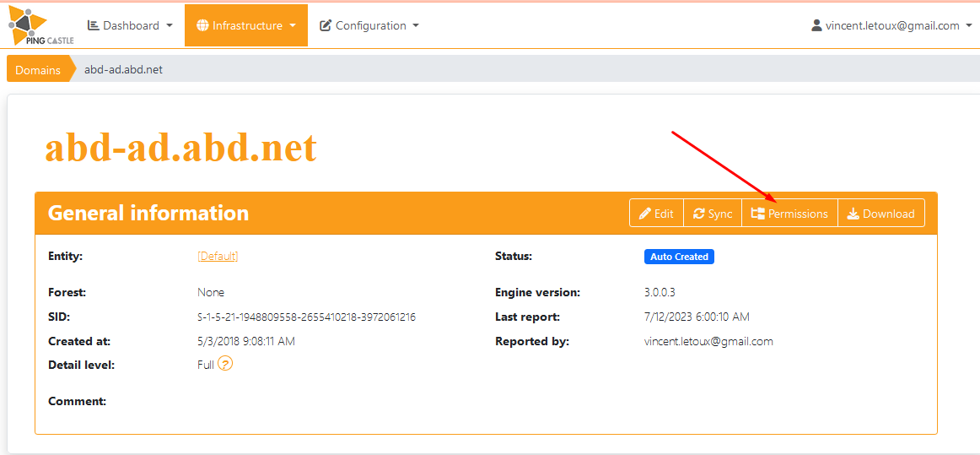The height and width of the screenshot is (455, 980).
Task: Click the Forest value None
Action: tap(211, 292)
